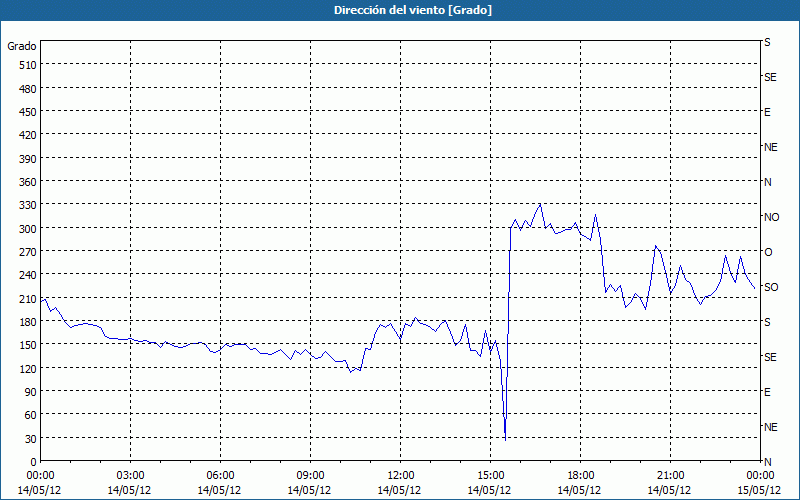Pick the 360 tick label on the left axis
Screen dimensions: 800x500
point(28,182)
